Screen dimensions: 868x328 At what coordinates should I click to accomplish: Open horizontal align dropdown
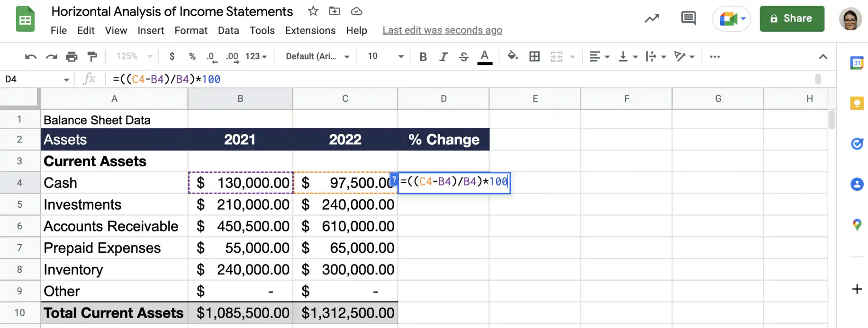599,57
